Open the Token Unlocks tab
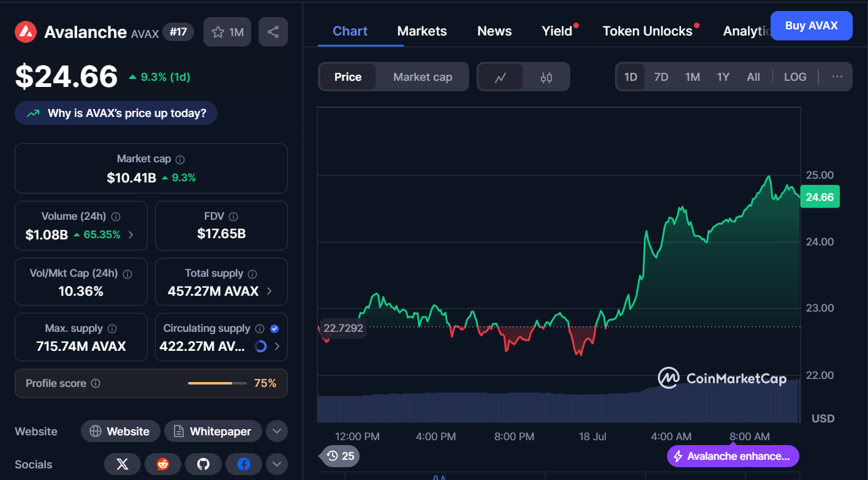This screenshot has width=868, height=480. [647, 31]
